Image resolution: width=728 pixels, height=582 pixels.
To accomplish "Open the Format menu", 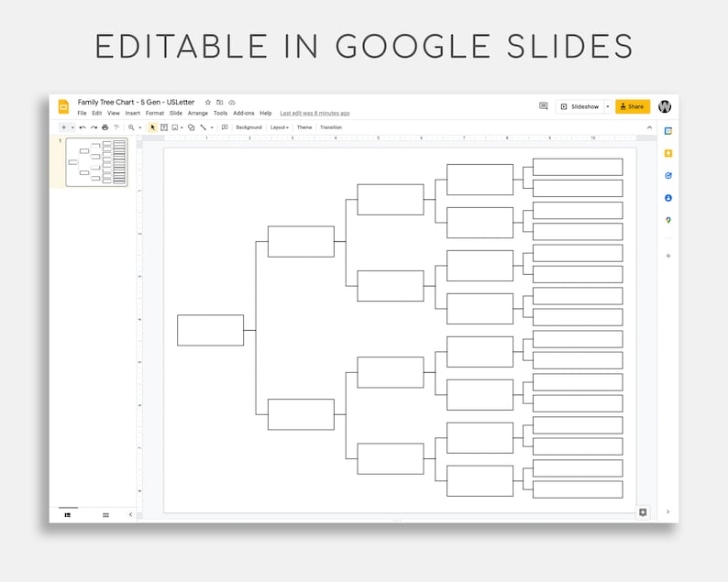I will point(155,114).
